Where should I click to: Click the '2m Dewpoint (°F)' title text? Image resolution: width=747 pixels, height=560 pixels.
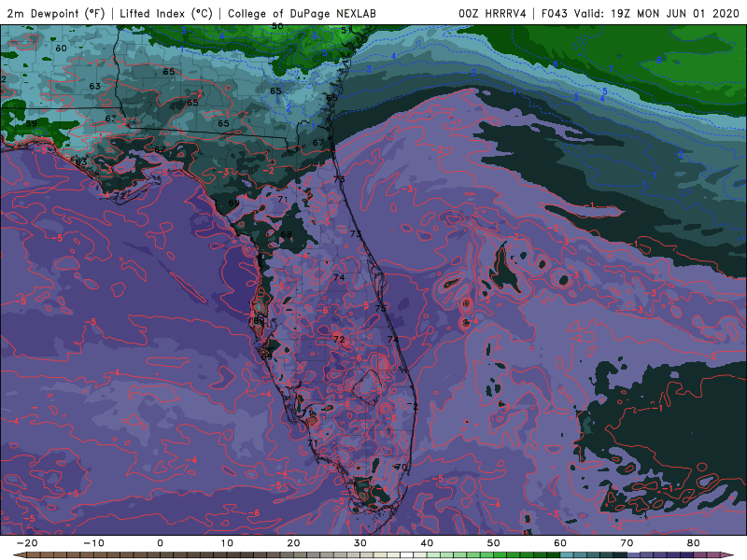click(56, 14)
